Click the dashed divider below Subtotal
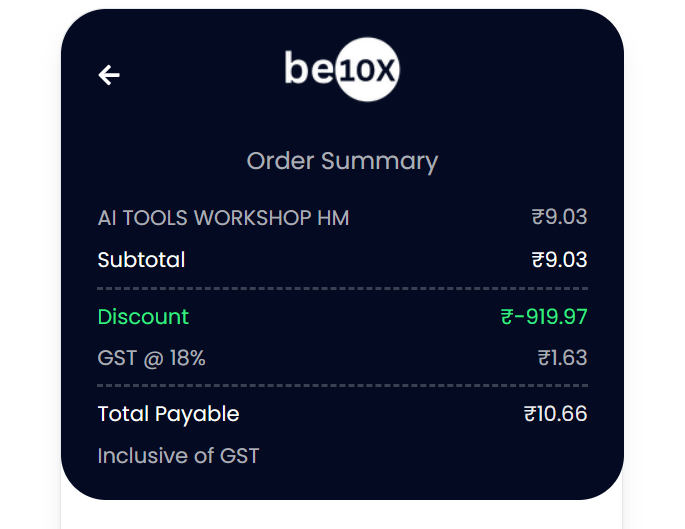The height and width of the screenshot is (529, 685). (342, 289)
